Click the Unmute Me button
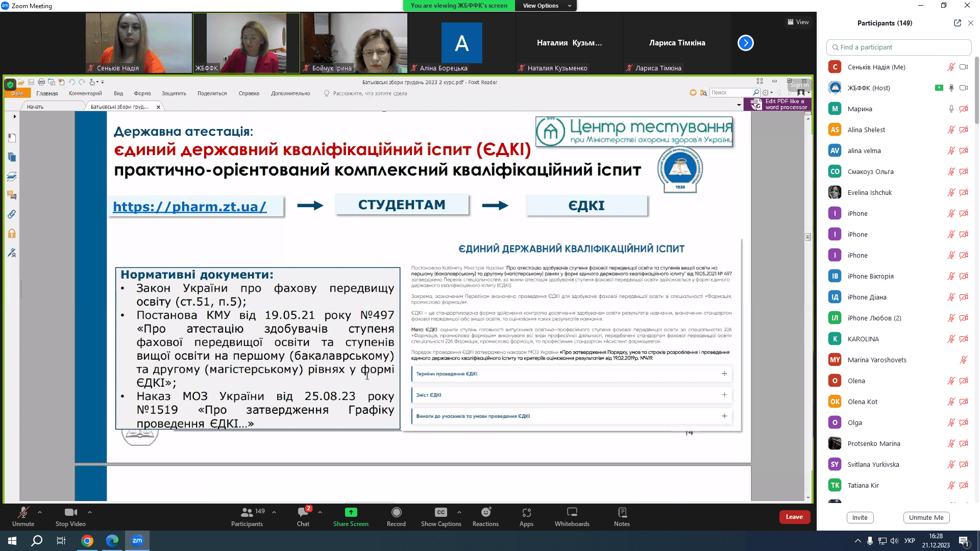The width and height of the screenshot is (980, 551). (x=926, y=517)
